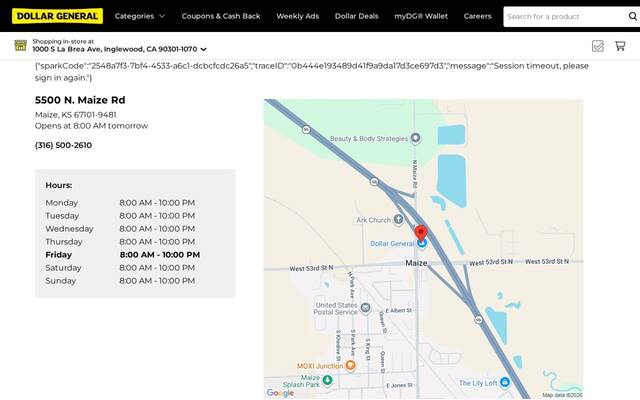This screenshot has height=400, width=640.
Task: Click the Monday hours row
Action: [120, 203]
